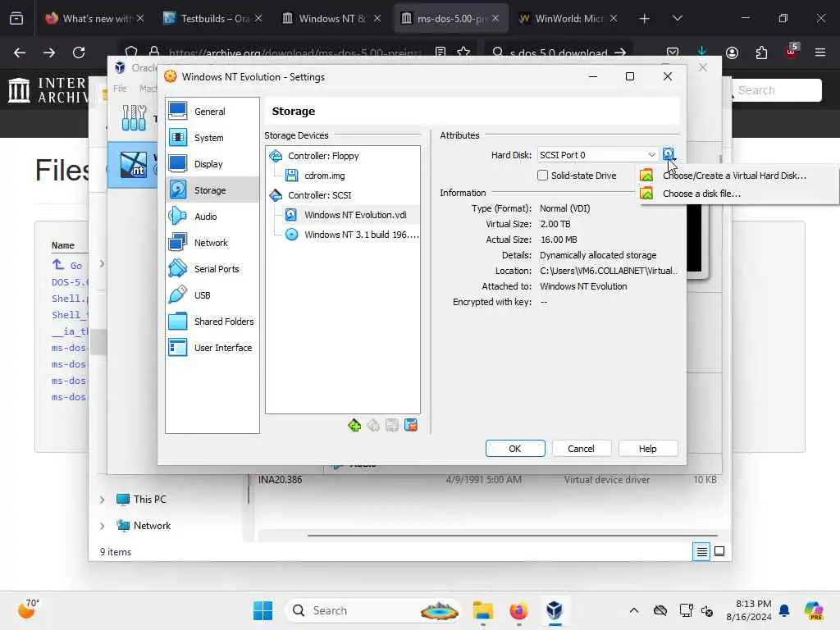
Task: Click the Firefox search box
Action: (x=559, y=52)
